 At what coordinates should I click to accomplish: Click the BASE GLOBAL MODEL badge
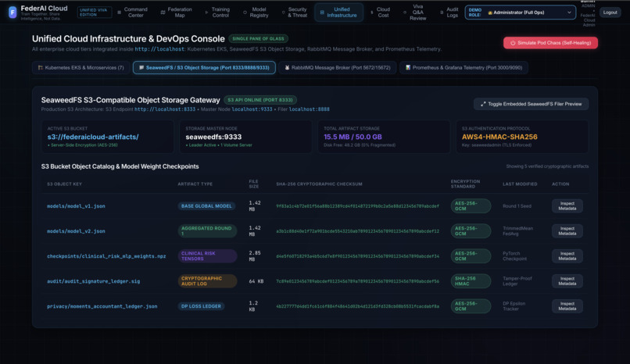pos(206,206)
